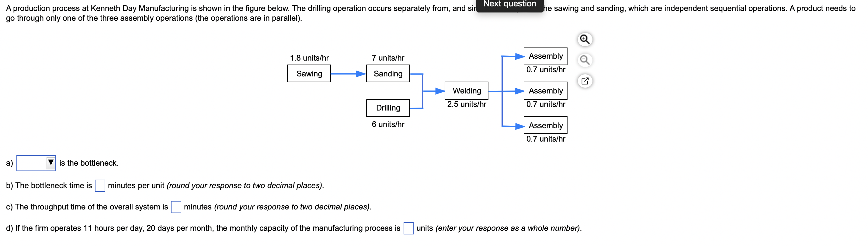This screenshot has width=868, height=246.
Task: Click the throughput time input box in part c
Action: click(x=175, y=207)
